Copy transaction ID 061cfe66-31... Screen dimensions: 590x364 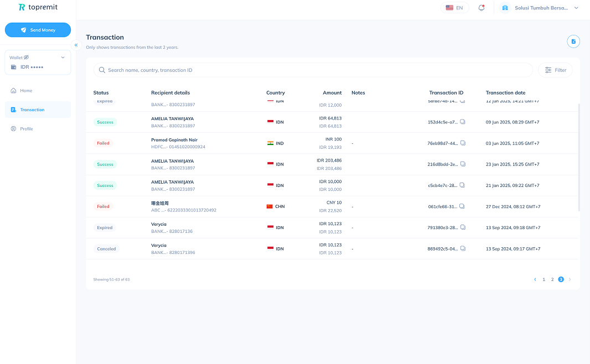coord(462,206)
